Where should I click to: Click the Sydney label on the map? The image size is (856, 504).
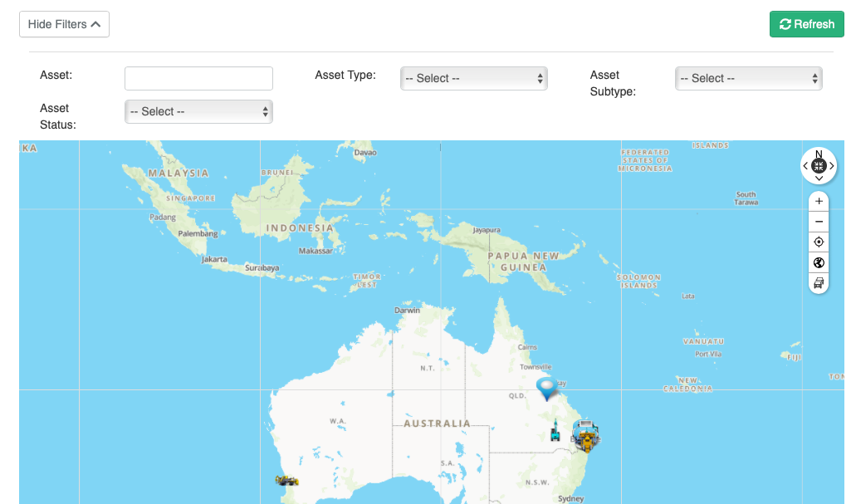(571, 498)
